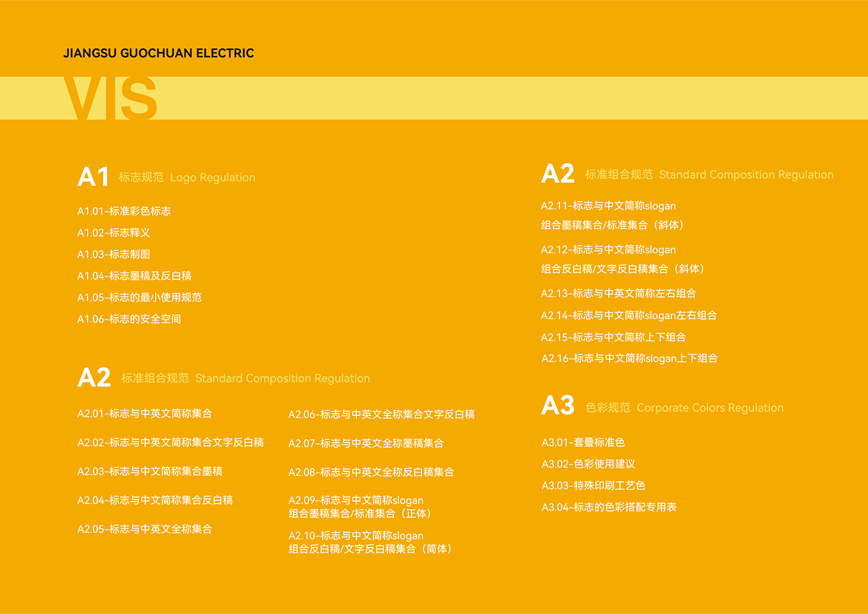Viewport: 868px width, 614px height.
Task: Click entry A1.04-标志墨稿及反白稿
Action: point(135,276)
